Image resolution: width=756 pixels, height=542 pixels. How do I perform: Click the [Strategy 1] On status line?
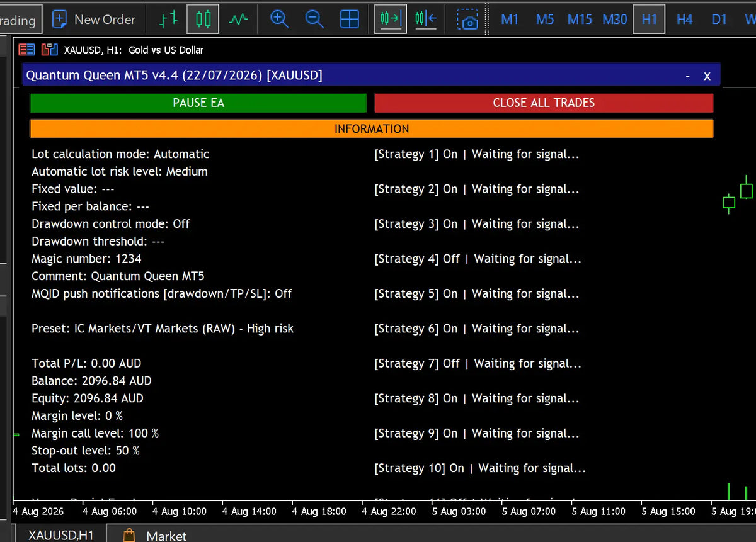(x=477, y=154)
